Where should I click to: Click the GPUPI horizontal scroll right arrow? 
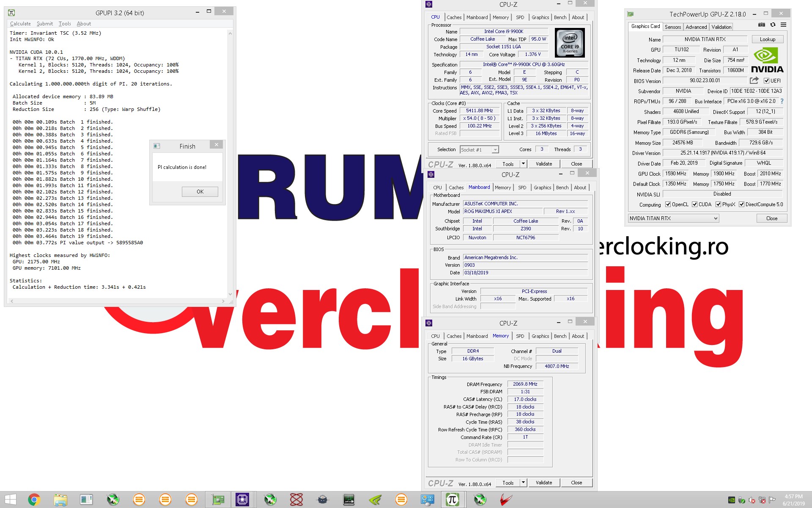click(223, 301)
